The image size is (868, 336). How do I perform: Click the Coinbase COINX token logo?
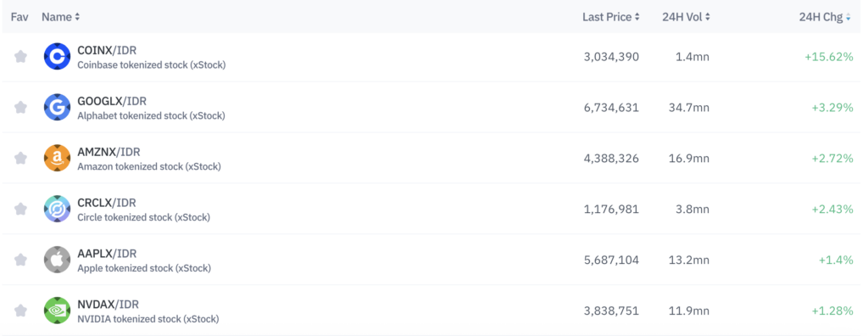pos(57,57)
